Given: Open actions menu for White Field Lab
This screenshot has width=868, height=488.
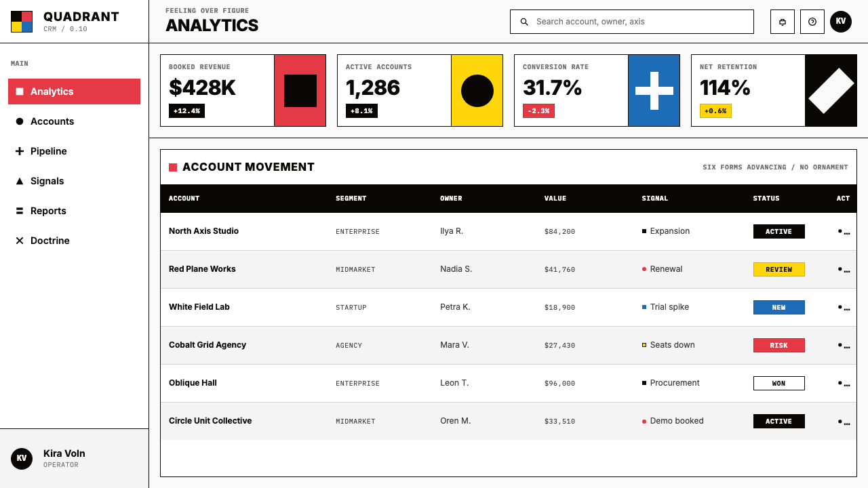Looking at the screenshot, I should (x=844, y=308).
